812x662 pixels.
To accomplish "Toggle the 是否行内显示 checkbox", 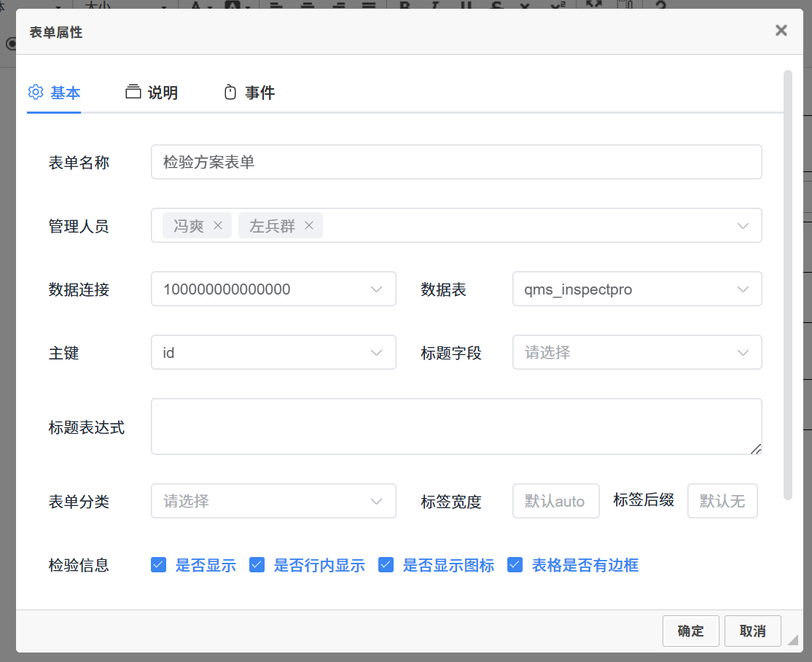I will click(x=257, y=565).
